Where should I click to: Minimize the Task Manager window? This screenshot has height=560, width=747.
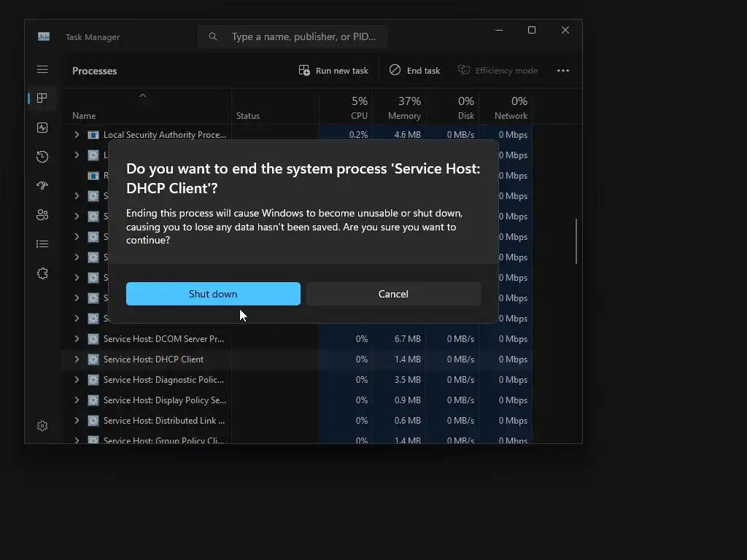(499, 30)
